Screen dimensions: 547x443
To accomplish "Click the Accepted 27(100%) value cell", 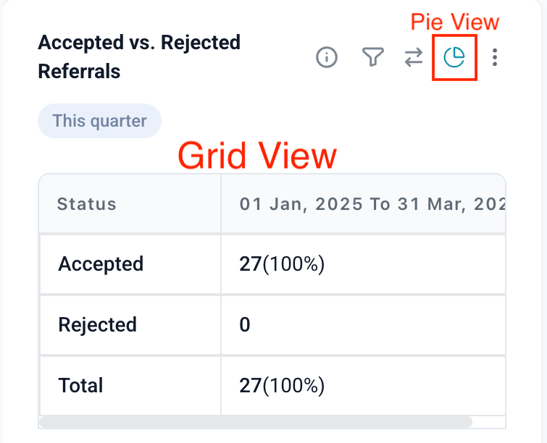I will click(x=363, y=264).
